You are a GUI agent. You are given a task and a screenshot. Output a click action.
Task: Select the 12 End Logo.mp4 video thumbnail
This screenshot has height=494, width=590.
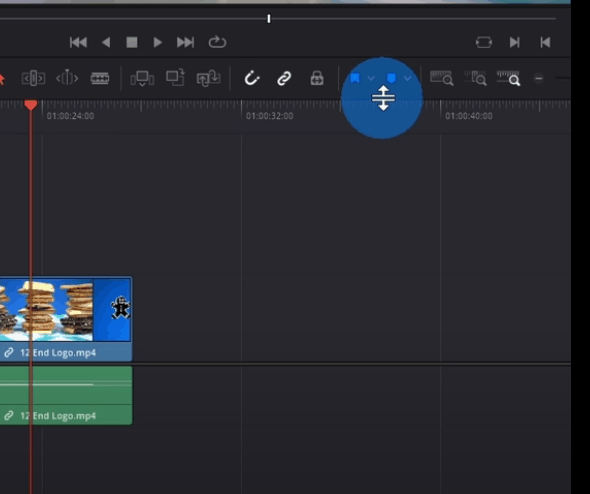[65, 310]
